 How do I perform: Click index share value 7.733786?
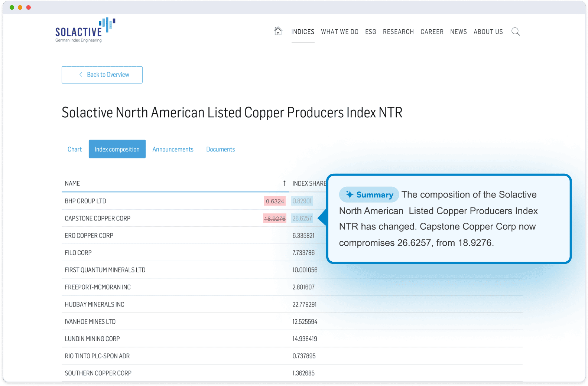pos(303,253)
